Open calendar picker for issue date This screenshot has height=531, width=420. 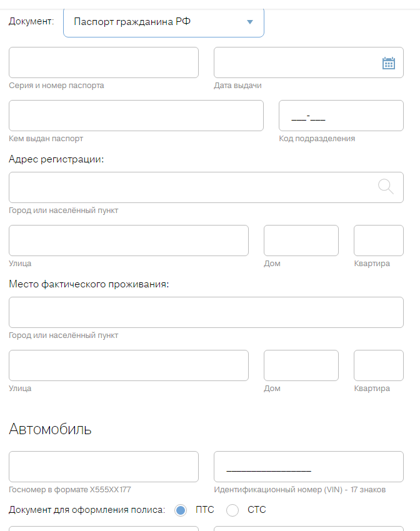(x=388, y=63)
